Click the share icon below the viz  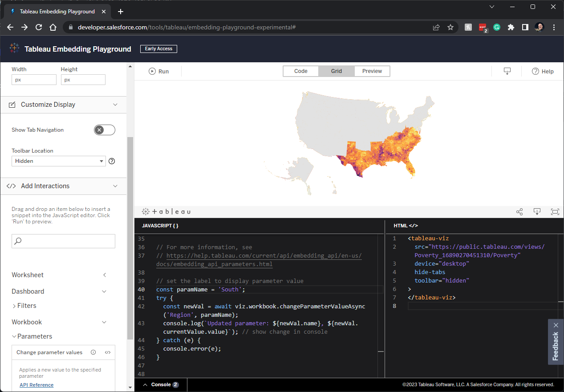[x=519, y=212]
